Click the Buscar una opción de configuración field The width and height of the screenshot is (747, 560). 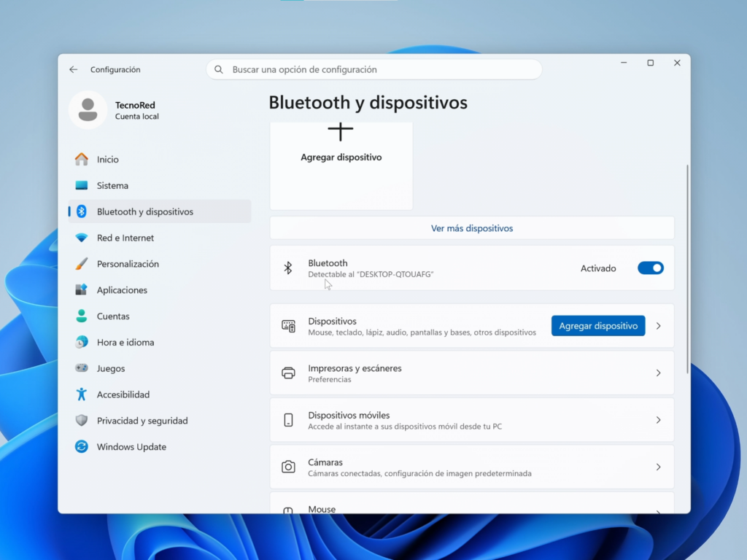tap(374, 69)
